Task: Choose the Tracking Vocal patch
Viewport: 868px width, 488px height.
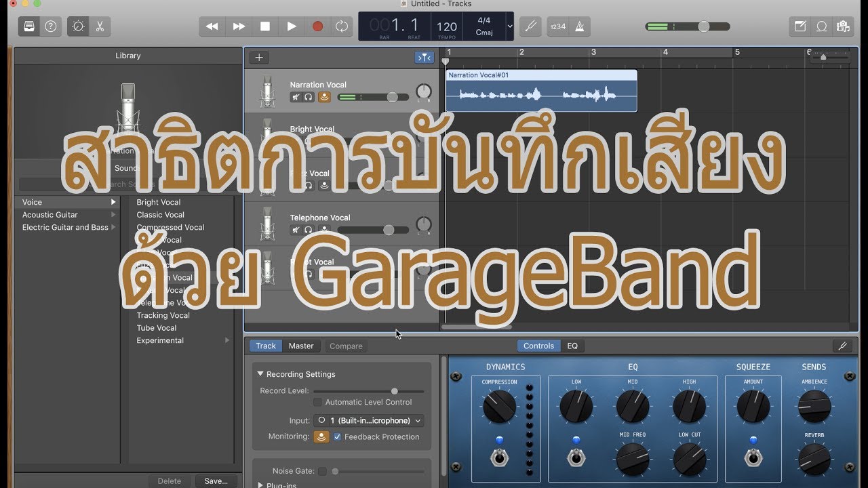Action: tap(163, 315)
